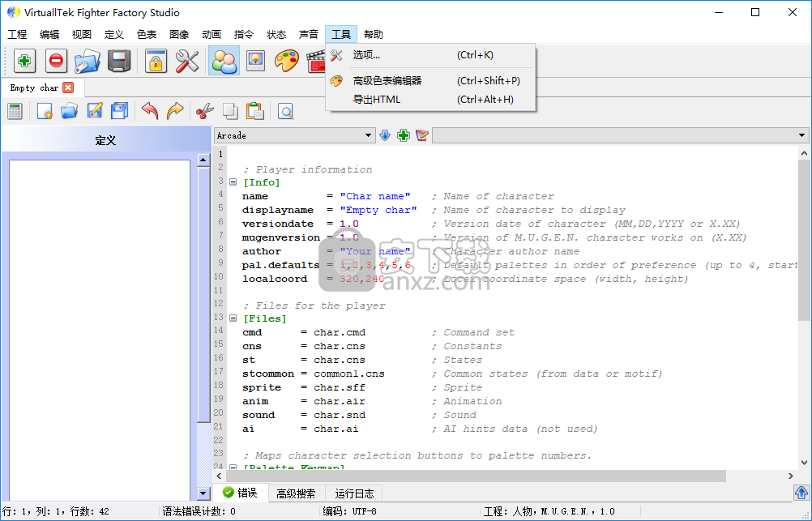Open the 定义 menu

point(114,35)
